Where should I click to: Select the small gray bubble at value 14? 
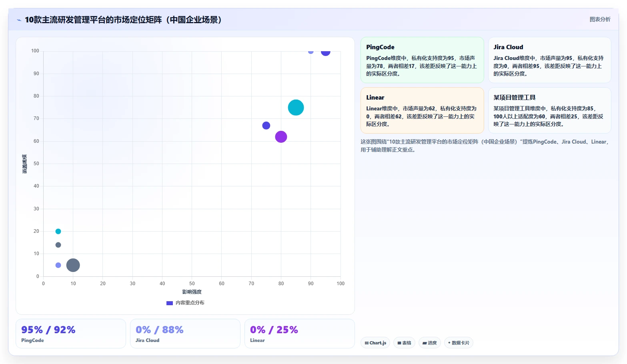(x=58, y=245)
